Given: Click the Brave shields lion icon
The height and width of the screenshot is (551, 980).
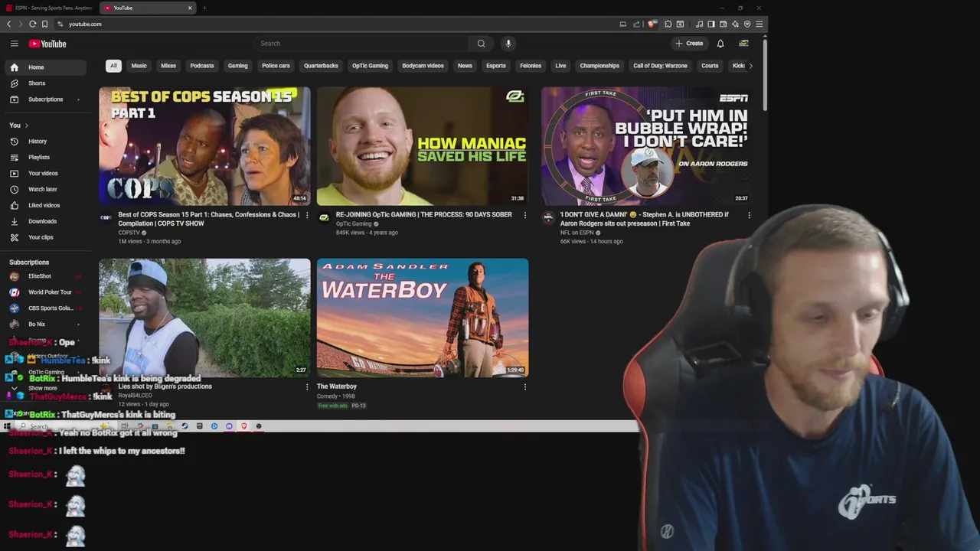Looking at the screenshot, I should (652, 24).
